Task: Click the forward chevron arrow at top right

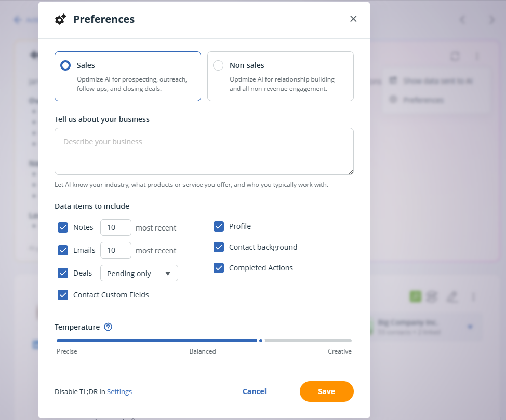Action: pyautogui.click(x=491, y=19)
